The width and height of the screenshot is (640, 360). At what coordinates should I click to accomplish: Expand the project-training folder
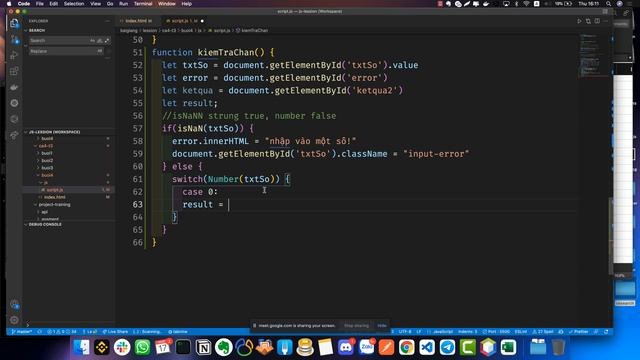[x=54, y=204]
